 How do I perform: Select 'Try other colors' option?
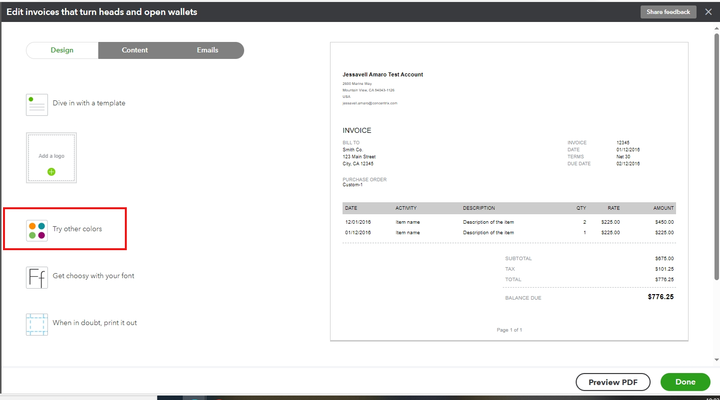click(x=77, y=229)
